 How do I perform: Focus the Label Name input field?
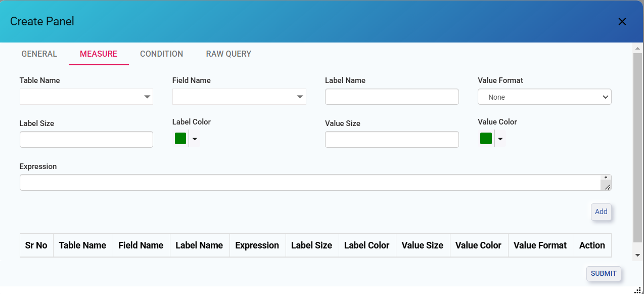[392, 97]
